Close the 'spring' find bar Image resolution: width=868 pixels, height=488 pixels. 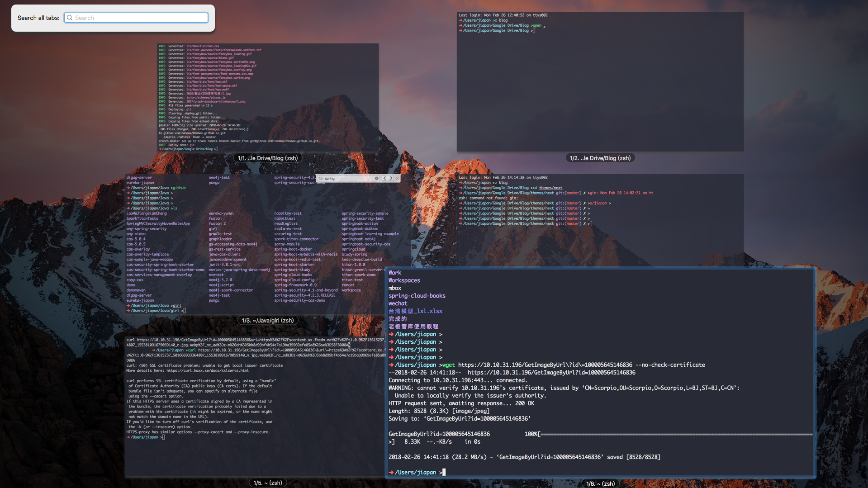pyautogui.click(x=398, y=179)
